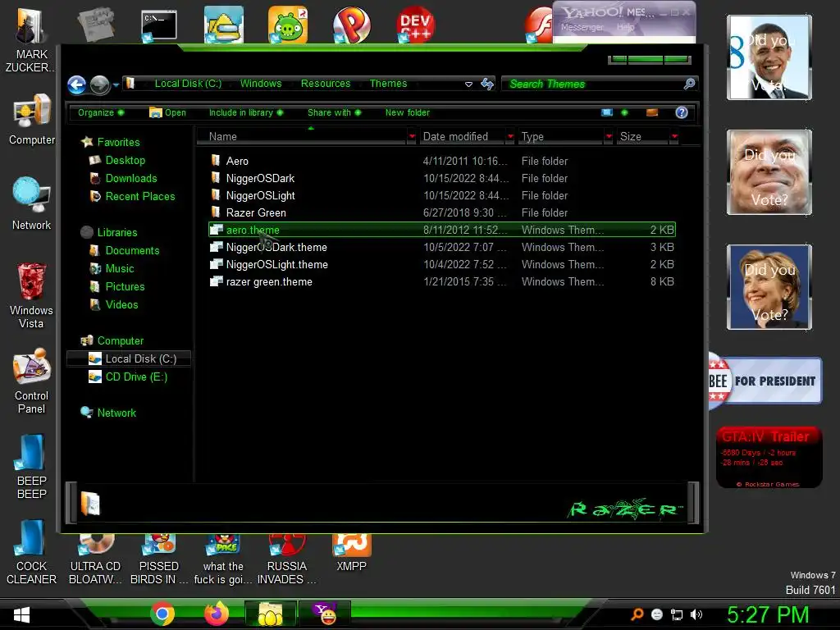
Task: Refresh the folder with the arrows icon
Action: pyautogui.click(x=487, y=84)
